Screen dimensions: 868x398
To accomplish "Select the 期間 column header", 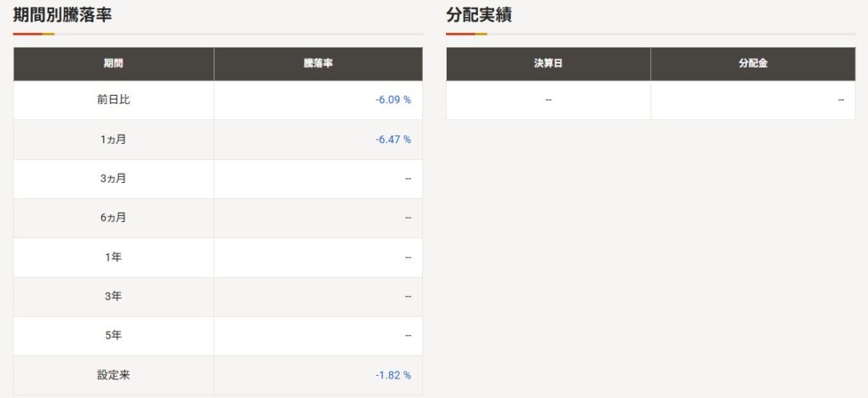I will click(x=114, y=64).
